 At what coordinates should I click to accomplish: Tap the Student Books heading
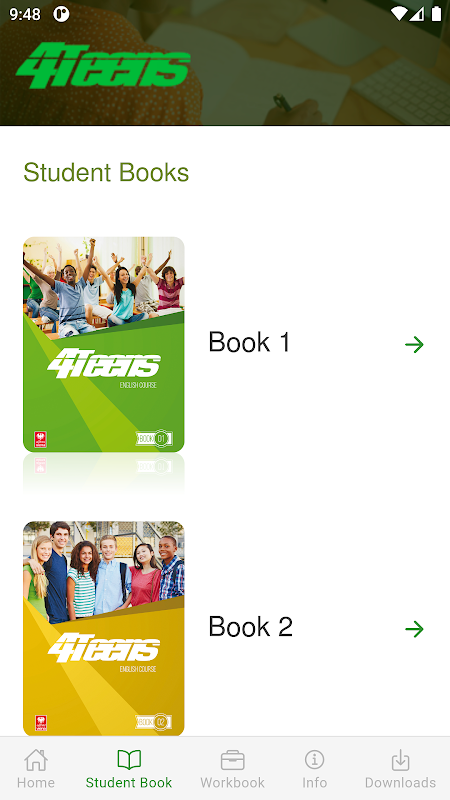106,172
